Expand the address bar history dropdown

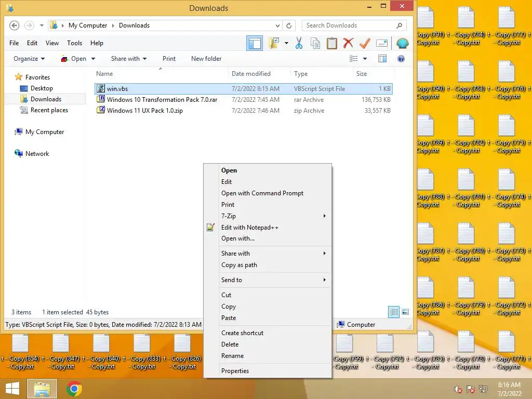(x=277, y=25)
